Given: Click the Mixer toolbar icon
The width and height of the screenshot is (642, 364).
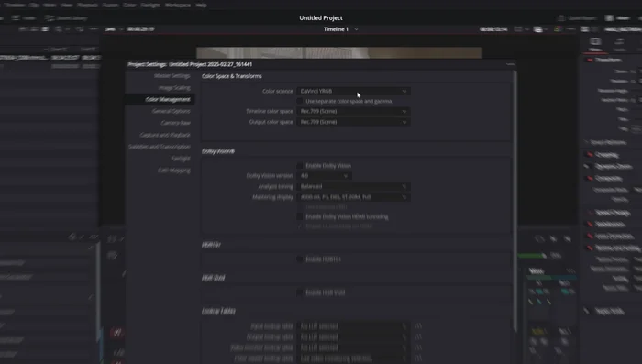Looking at the screenshot, I should tap(609, 18).
